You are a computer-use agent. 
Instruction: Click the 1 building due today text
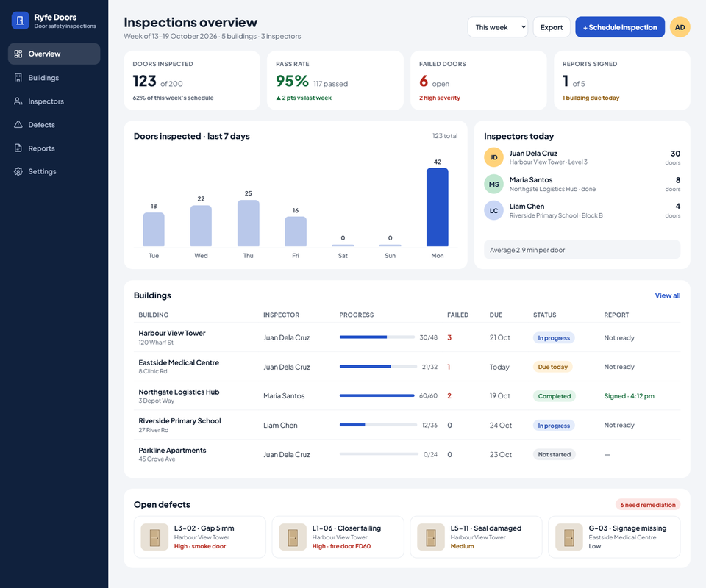coord(591,98)
